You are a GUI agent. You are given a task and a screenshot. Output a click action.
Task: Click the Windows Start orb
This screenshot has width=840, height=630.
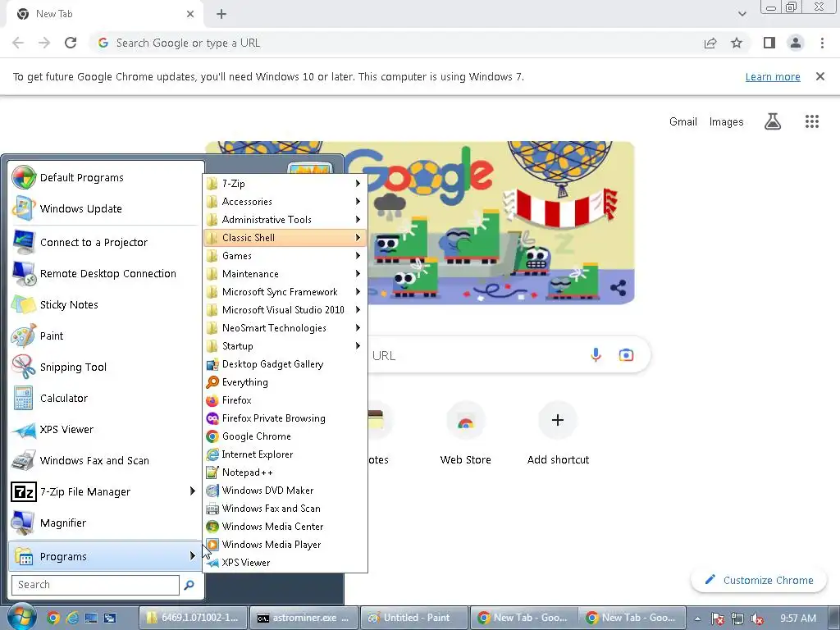[x=22, y=617]
